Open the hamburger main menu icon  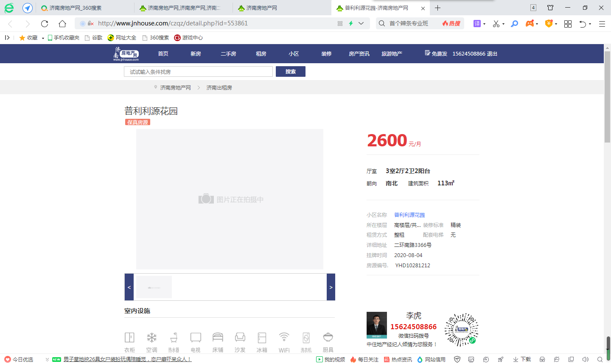coord(602,24)
